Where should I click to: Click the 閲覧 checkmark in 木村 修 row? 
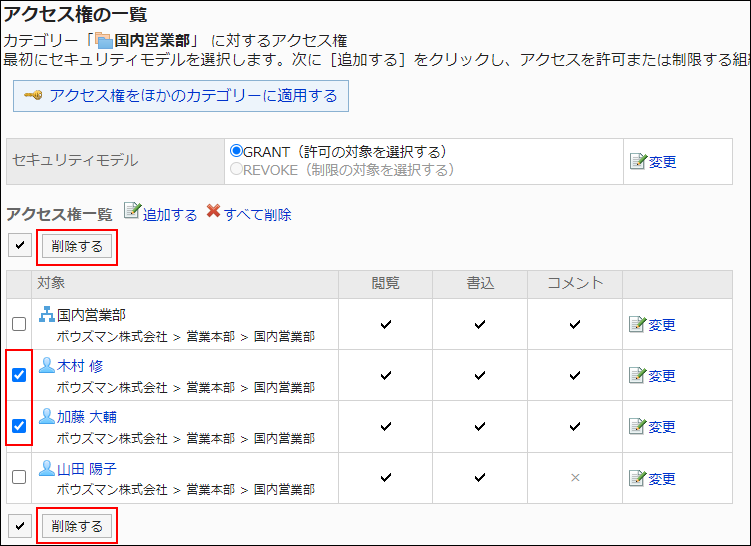pos(386,375)
